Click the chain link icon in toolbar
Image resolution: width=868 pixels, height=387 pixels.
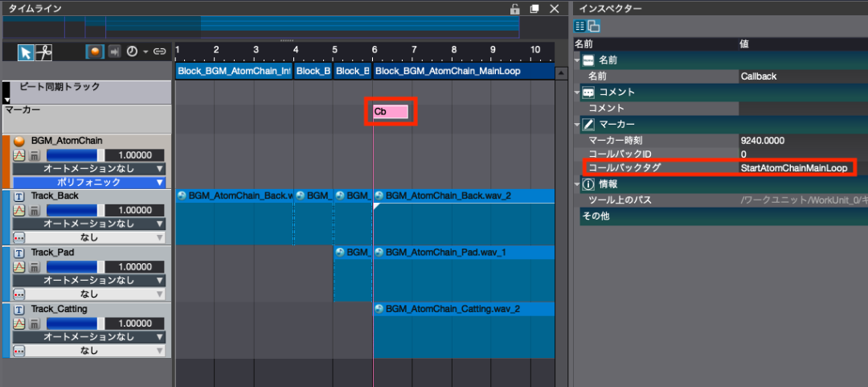(160, 52)
